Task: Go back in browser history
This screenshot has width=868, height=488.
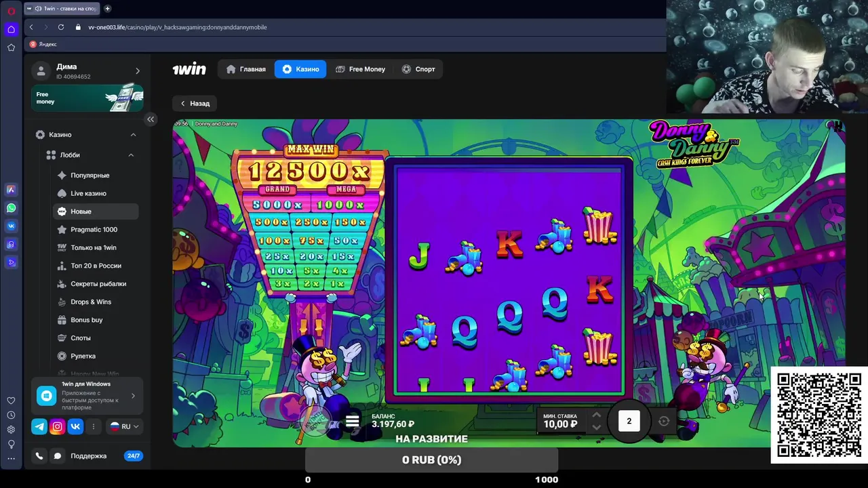Action: click(x=31, y=27)
